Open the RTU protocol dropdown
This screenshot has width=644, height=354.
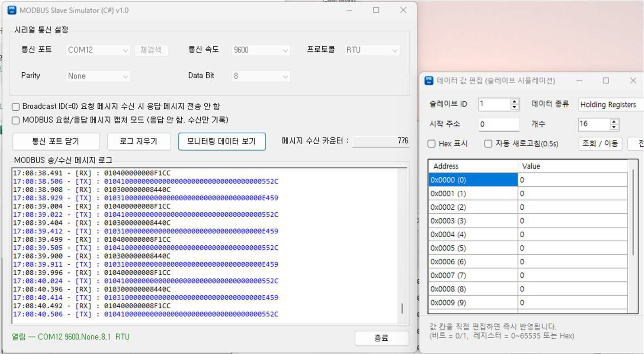coord(372,50)
